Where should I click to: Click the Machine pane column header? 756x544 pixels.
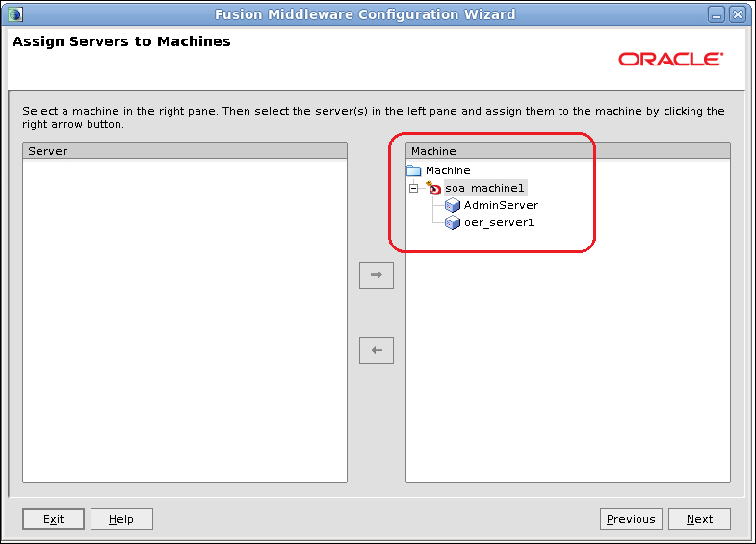(x=568, y=151)
